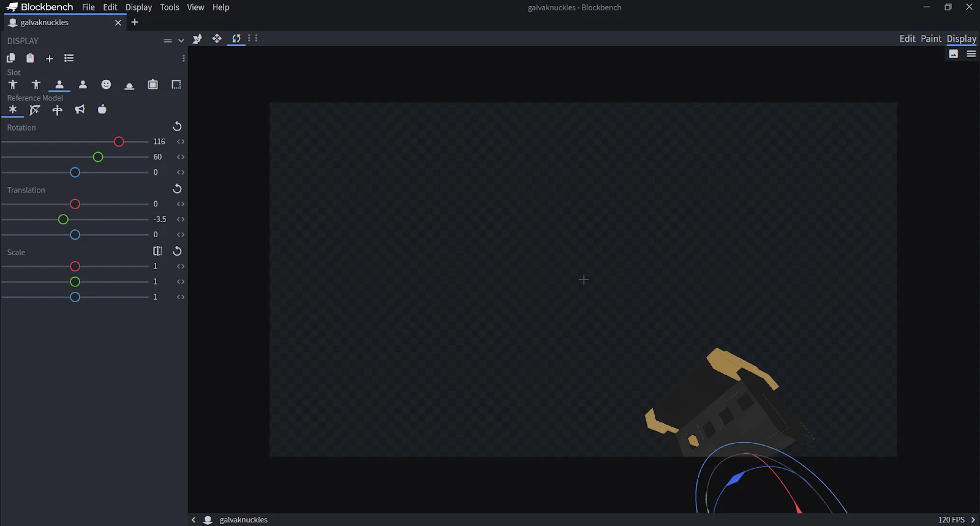Add a display preset with plus icon
980x526 pixels.
point(50,58)
